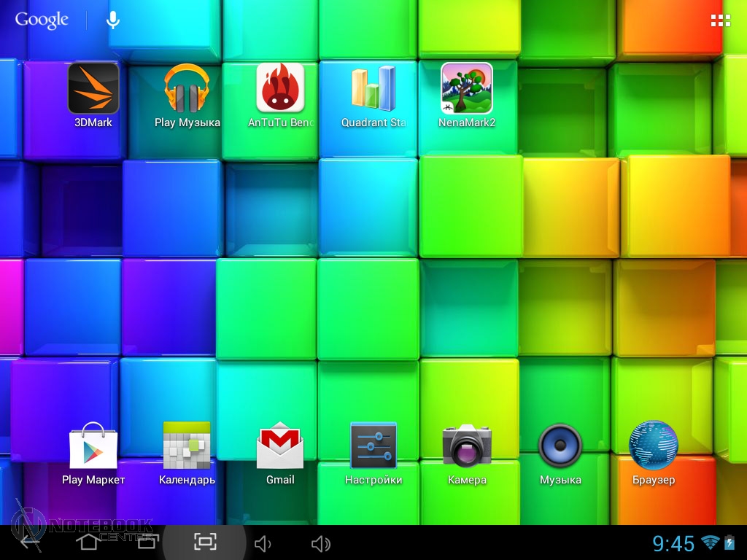Open Play Маркет store
747x560 pixels.
(93, 446)
